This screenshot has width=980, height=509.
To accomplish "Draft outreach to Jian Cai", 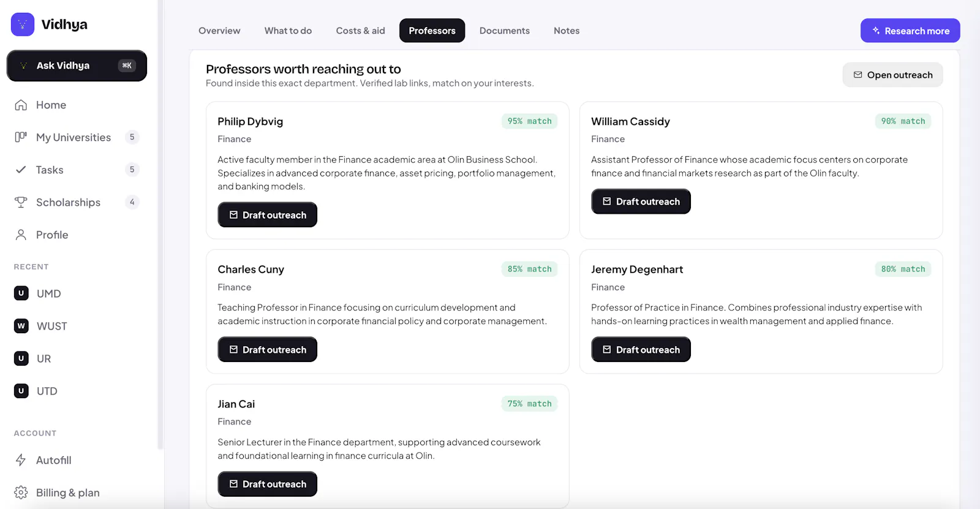I will click(268, 484).
